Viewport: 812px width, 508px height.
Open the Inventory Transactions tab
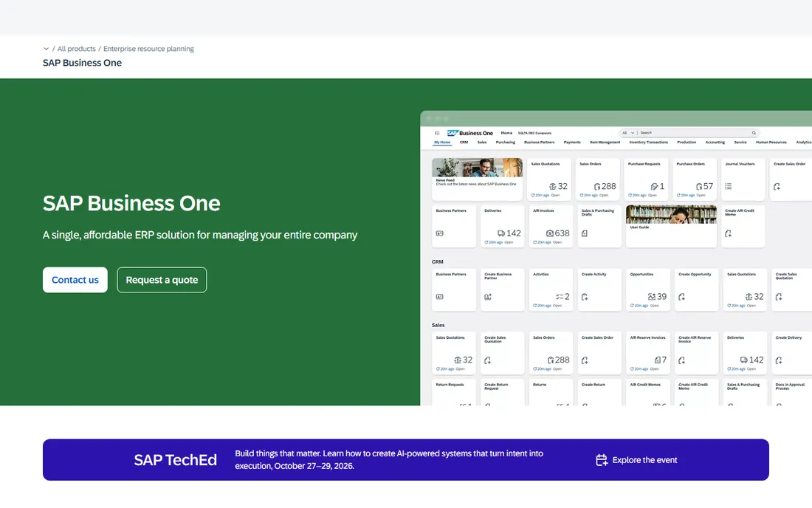click(648, 142)
